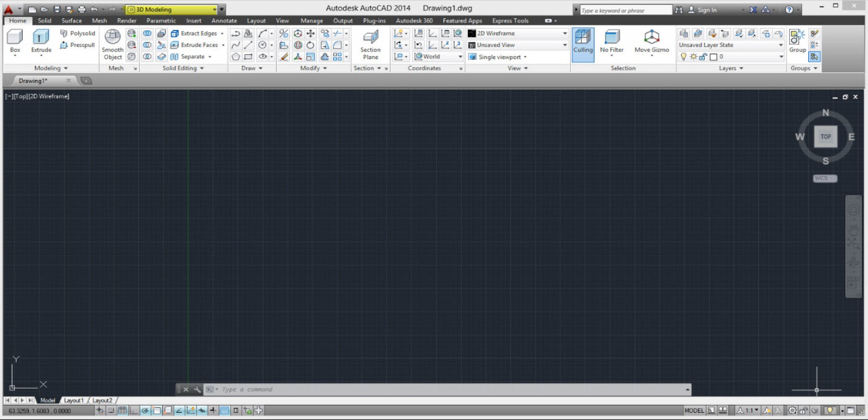Click the Layer Properties icon in Layers panel
868x420 pixels.
pos(683,33)
